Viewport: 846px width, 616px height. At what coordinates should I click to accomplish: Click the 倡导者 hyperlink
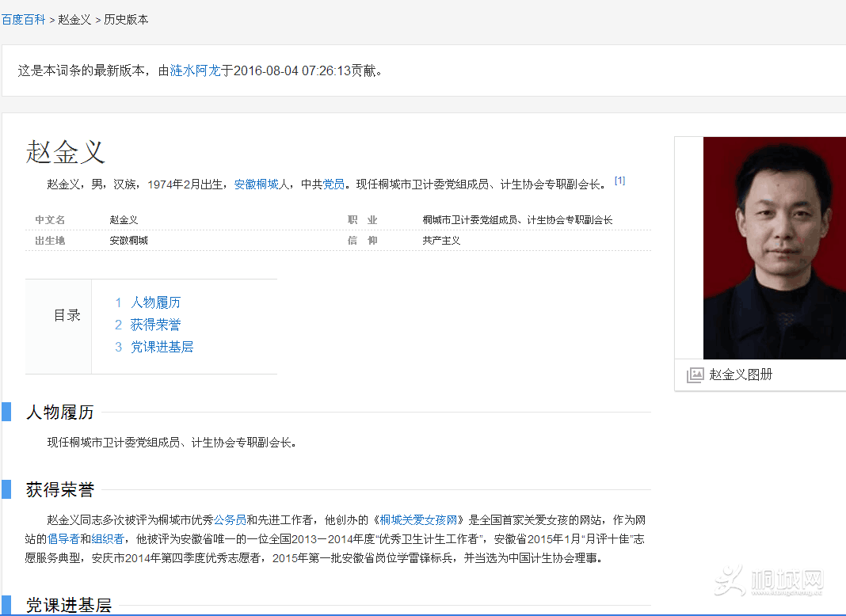(x=63, y=539)
